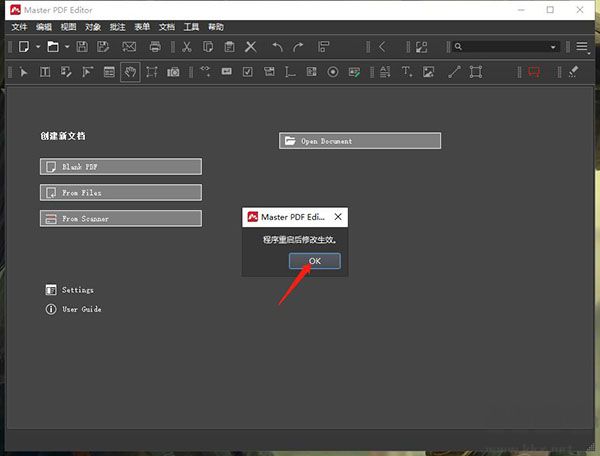This screenshot has width=600, height=456.
Task: Click the Cut scissors icon
Action: [186, 46]
